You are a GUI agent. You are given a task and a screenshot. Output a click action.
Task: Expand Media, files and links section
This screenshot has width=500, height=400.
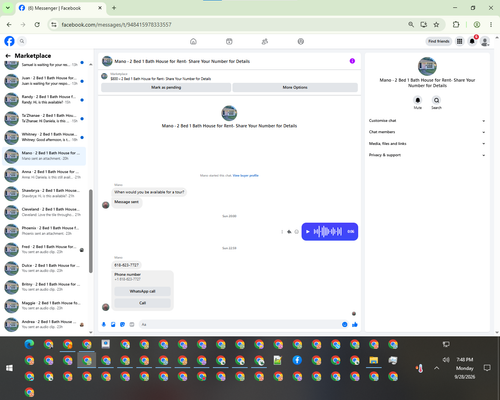coord(427,144)
